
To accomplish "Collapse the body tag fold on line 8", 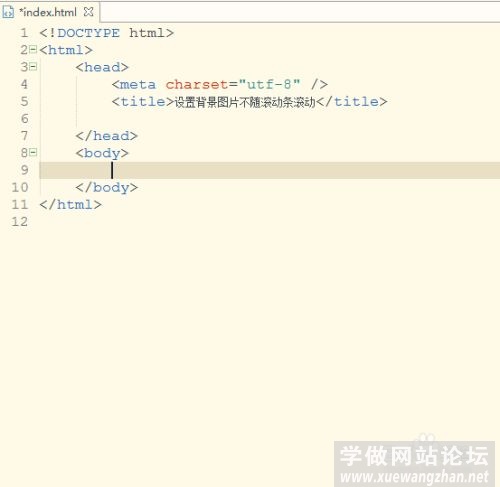I will (33, 152).
